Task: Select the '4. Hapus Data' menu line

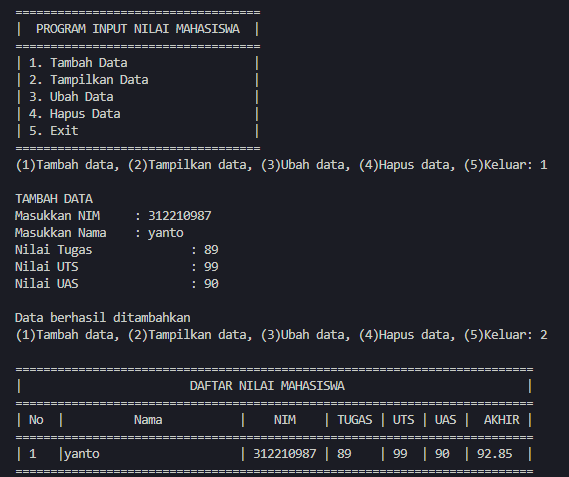Action: [x=74, y=114]
